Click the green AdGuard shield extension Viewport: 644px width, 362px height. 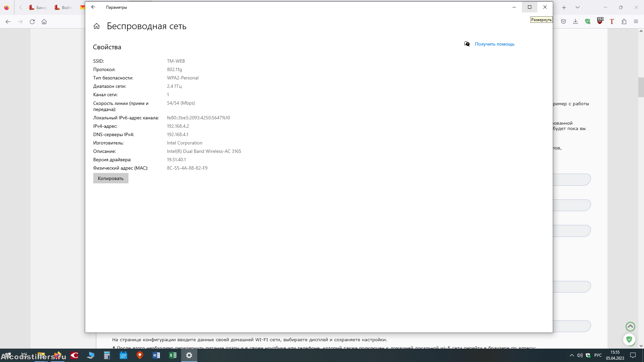(x=588, y=22)
